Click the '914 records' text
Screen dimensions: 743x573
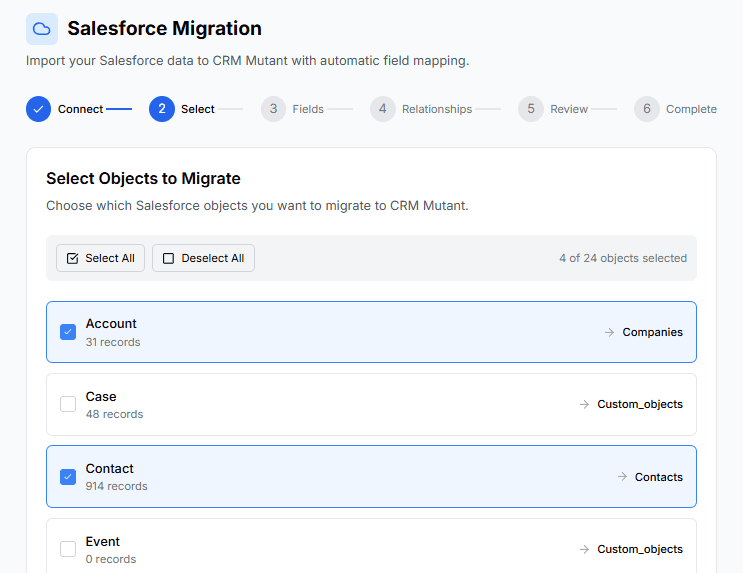click(x=117, y=486)
